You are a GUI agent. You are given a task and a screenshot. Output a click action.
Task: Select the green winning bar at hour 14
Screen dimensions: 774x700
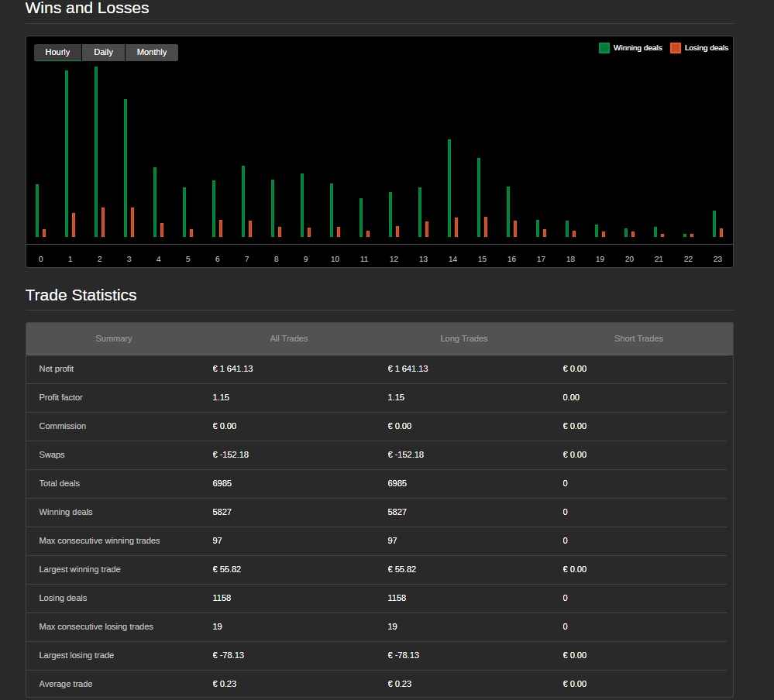(x=449, y=188)
